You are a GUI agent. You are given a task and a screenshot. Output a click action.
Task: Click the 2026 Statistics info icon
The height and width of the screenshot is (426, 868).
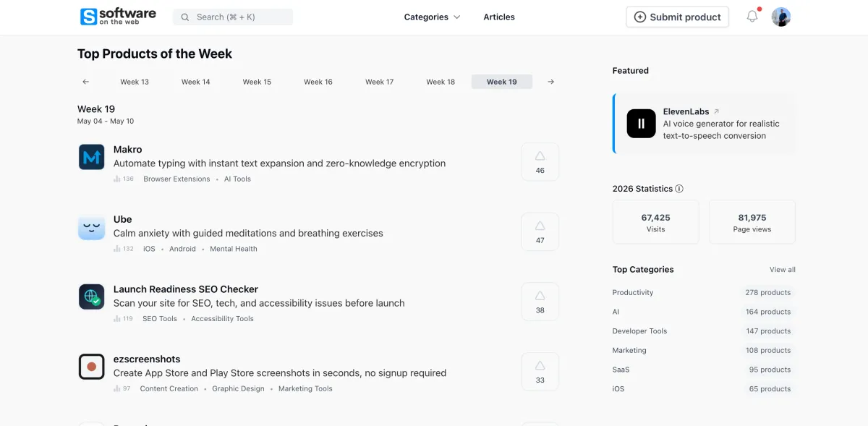point(678,189)
